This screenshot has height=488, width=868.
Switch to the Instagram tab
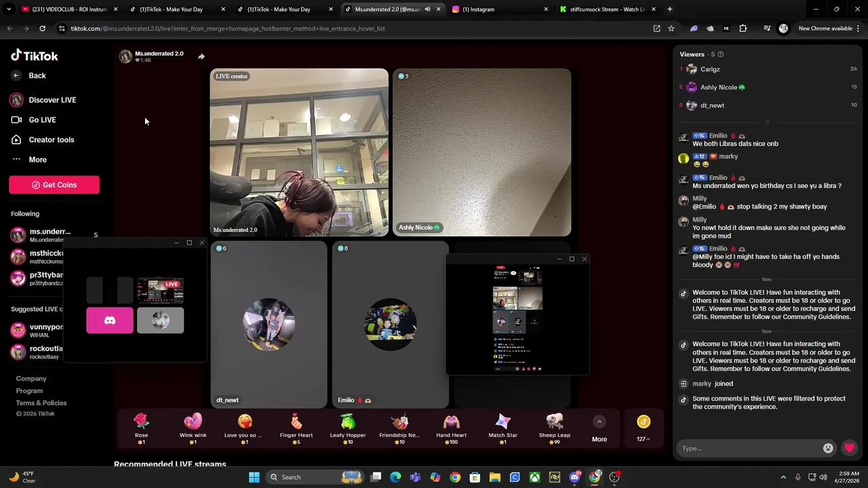(x=499, y=9)
